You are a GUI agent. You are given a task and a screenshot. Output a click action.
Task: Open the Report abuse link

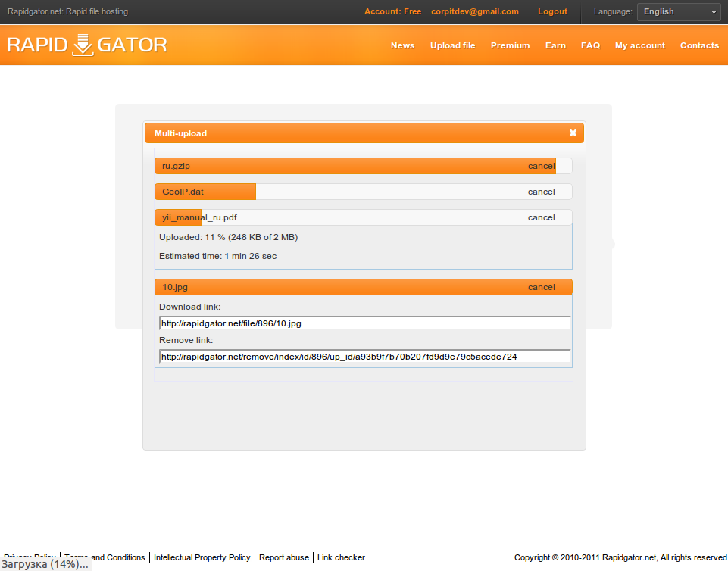click(x=283, y=557)
